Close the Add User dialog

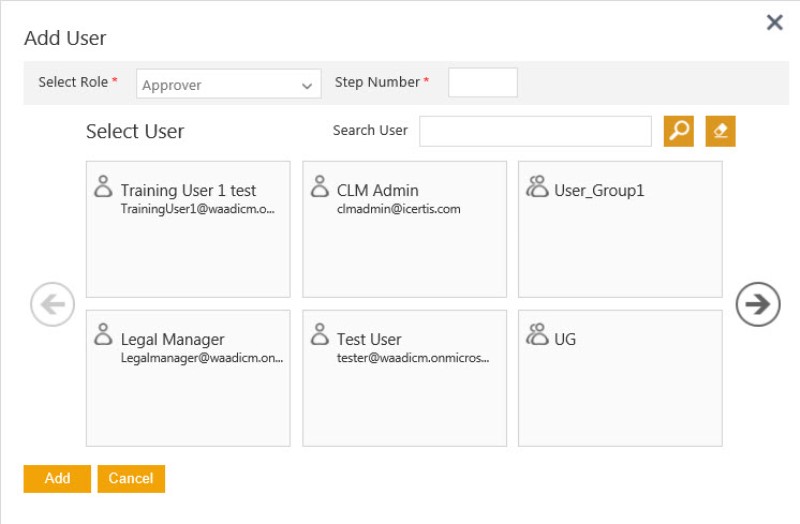(x=774, y=23)
